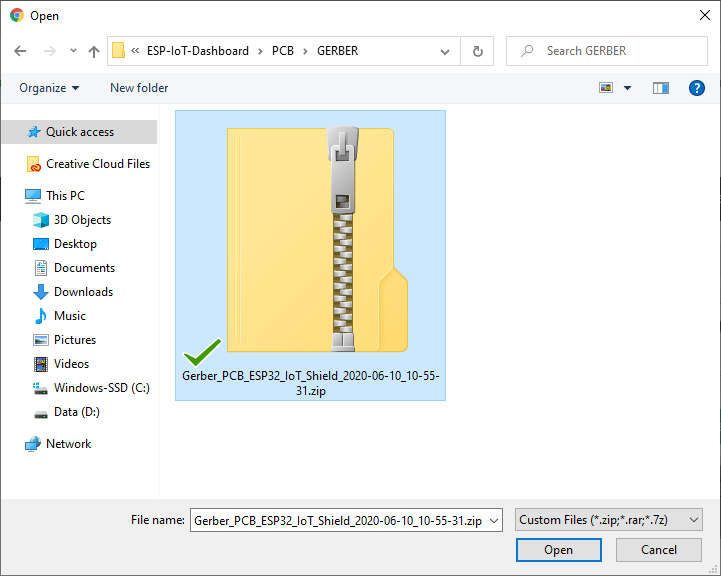Click the search magnifier icon
The height and width of the screenshot is (576, 721).
(x=527, y=51)
